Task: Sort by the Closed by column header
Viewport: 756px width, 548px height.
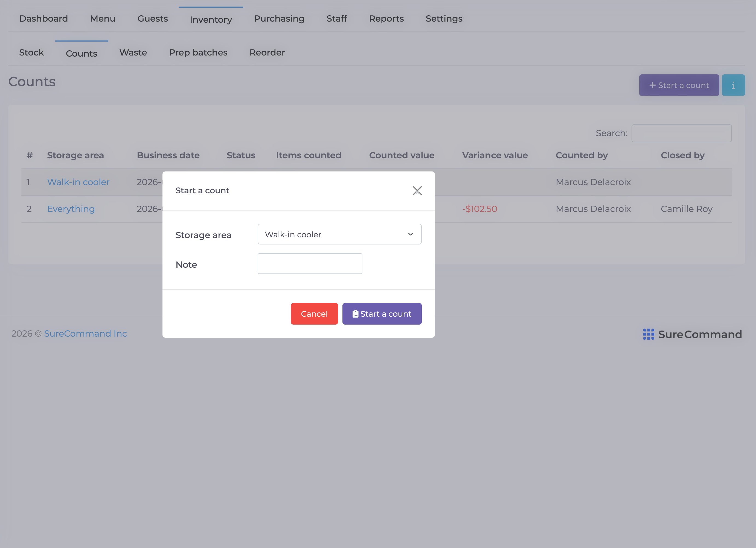Action: click(682, 155)
